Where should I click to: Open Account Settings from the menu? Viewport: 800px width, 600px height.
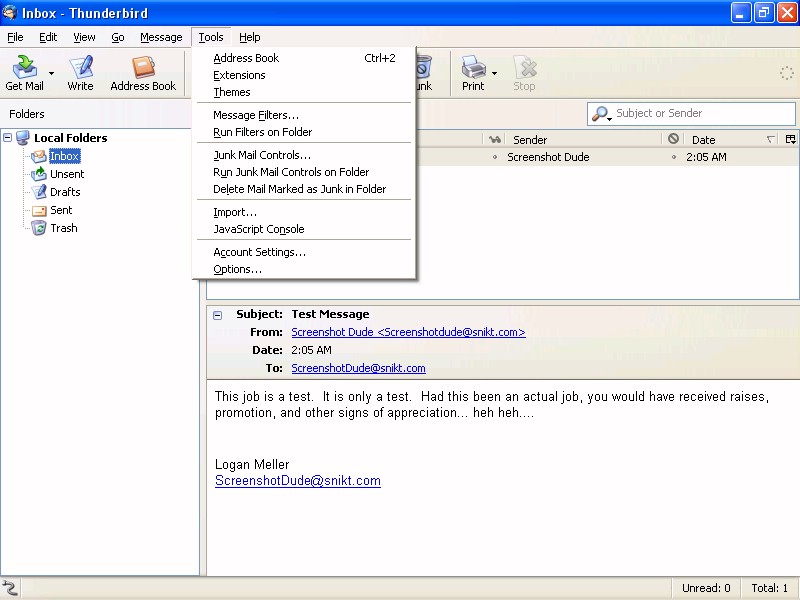(304, 252)
